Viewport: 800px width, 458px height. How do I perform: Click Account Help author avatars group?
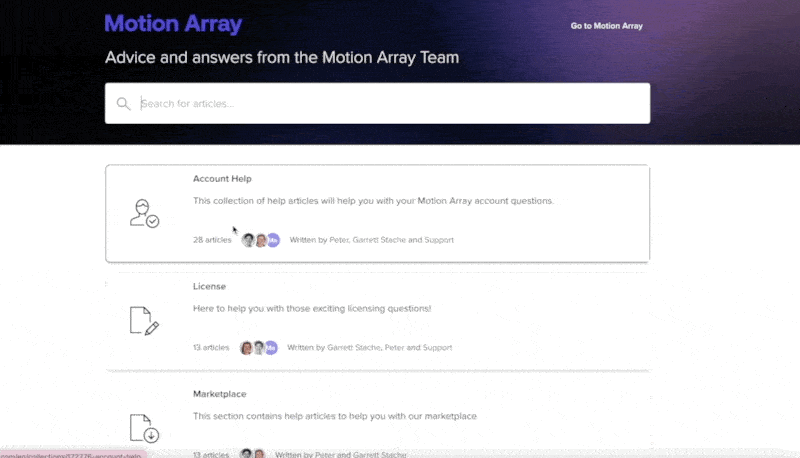[x=261, y=240]
